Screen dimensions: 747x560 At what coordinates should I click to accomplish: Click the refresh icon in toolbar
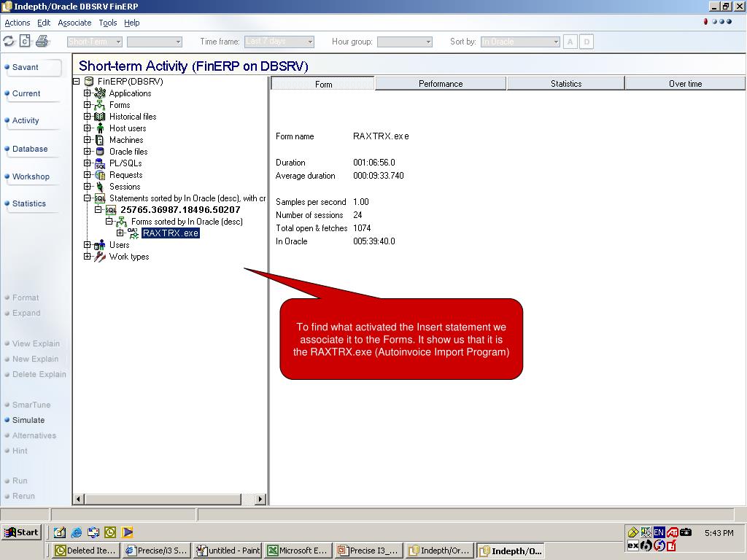tap(9, 42)
